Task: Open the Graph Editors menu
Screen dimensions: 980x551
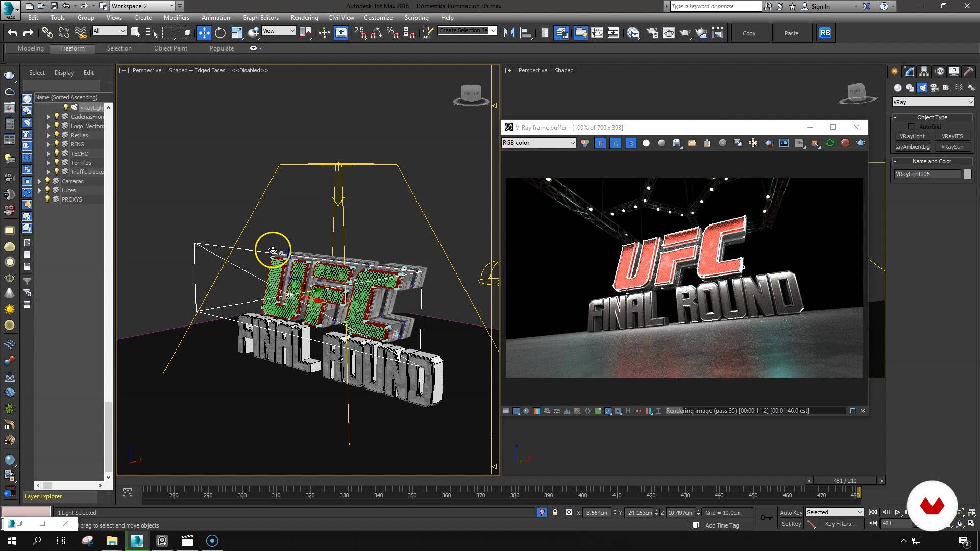Action: (260, 17)
